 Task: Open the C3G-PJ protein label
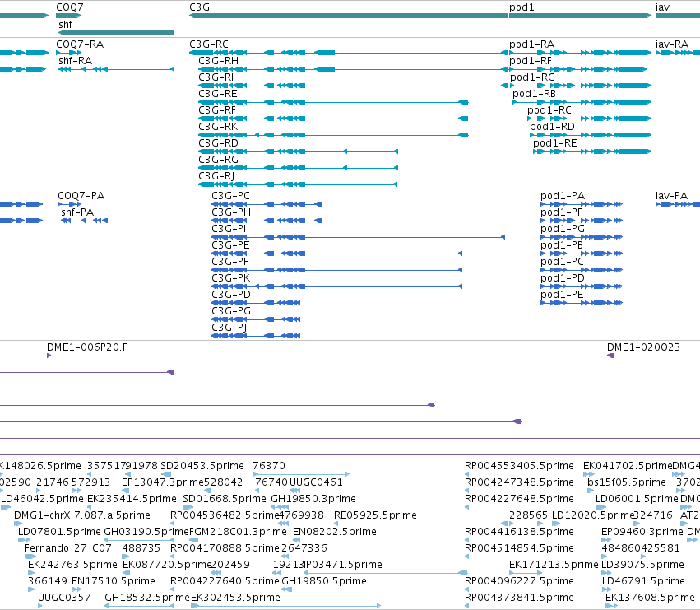[x=229, y=328]
